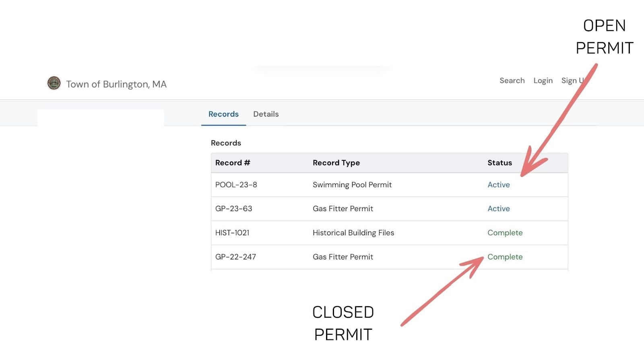The image size is (644, 362).
Task: Switch to the Details tab
Action: 266,114
